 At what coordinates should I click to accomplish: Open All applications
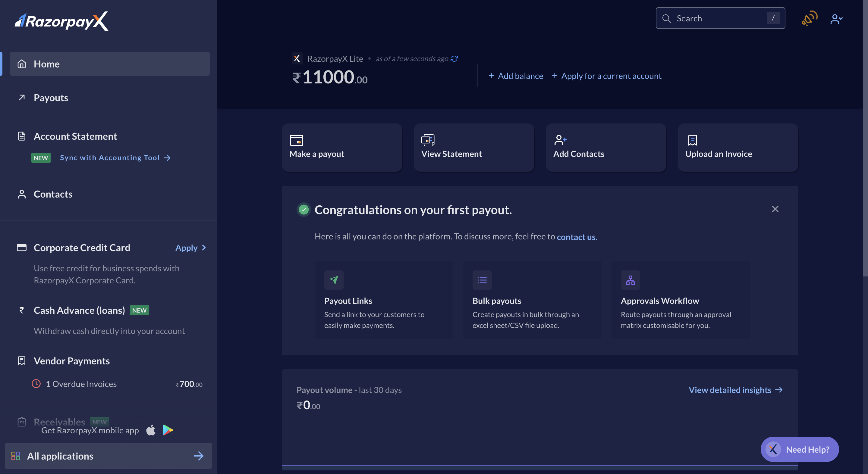pyautogui.click(x=108, y=456)
